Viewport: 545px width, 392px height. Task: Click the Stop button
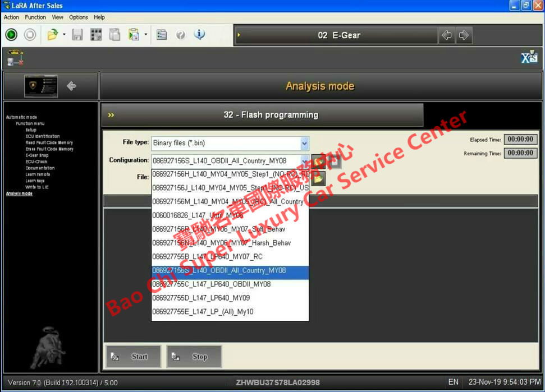194,357
